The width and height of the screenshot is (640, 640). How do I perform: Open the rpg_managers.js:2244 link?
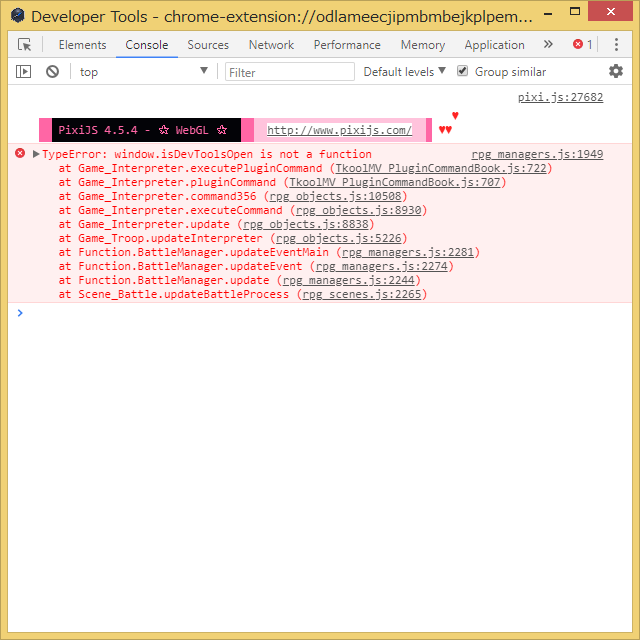coord(349,280)
